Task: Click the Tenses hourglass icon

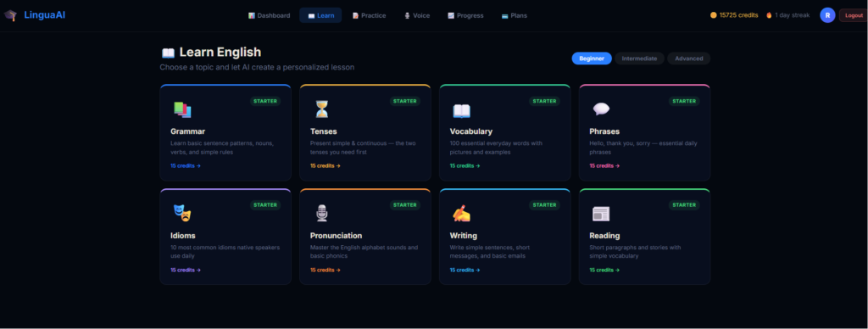Action: [x=321, y=109]
